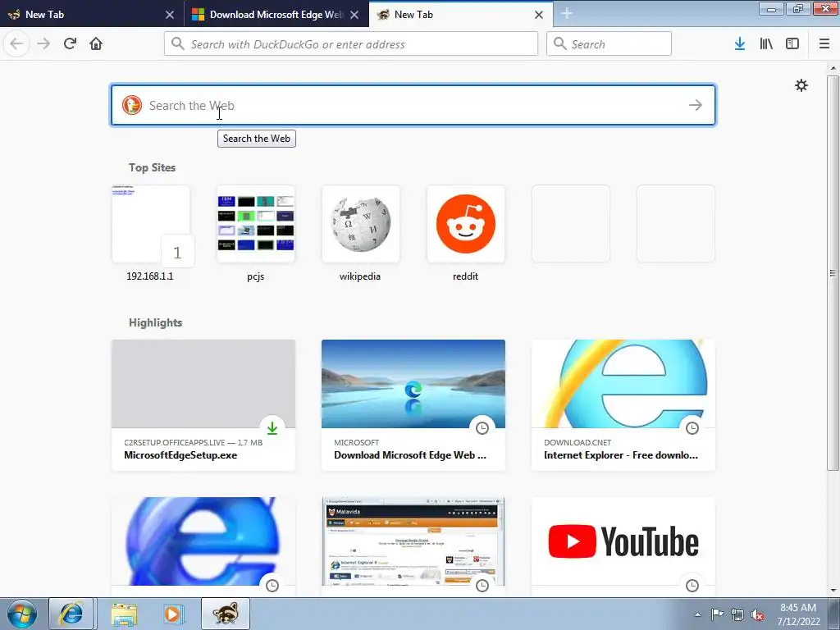Screen dimensions: 840x630
Task: Open Download Microsoft Edge Web highlight card
Action: (x=413, y=405)
